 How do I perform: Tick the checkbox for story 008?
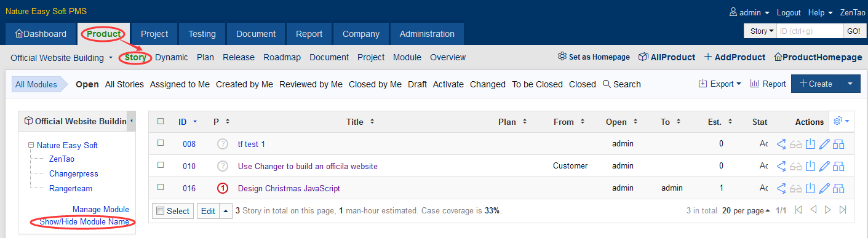(x=161, y=143)
